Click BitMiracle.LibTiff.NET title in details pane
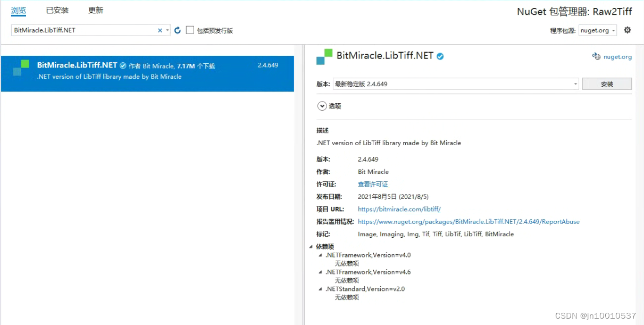 coord(385,56)
